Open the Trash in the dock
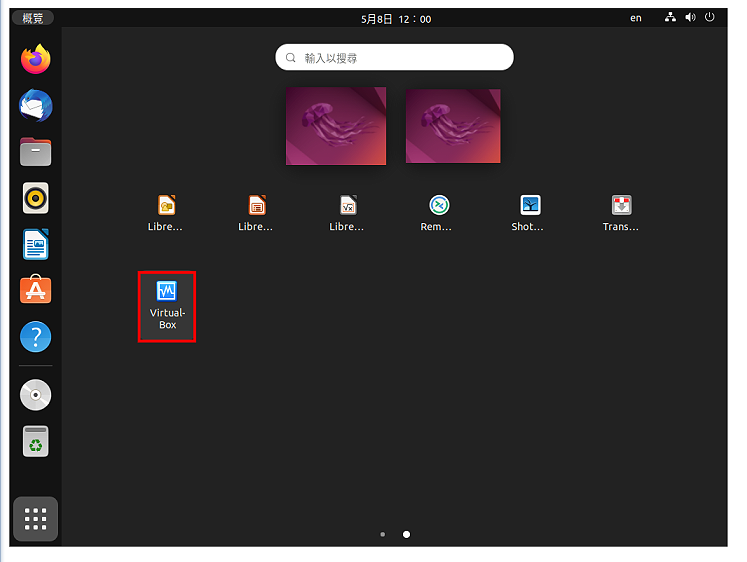 [x=36, y=441]
